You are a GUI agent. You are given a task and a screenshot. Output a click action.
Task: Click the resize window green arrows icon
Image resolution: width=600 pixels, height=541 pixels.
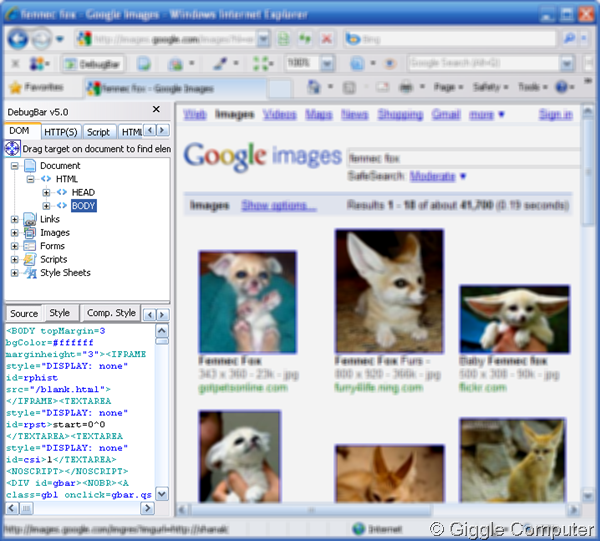[x=260, y=64]
